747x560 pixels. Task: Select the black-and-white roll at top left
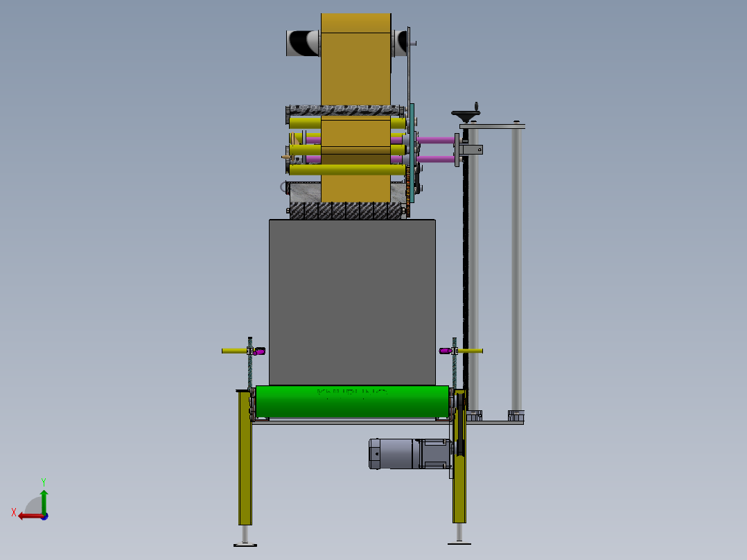point(304,43)
